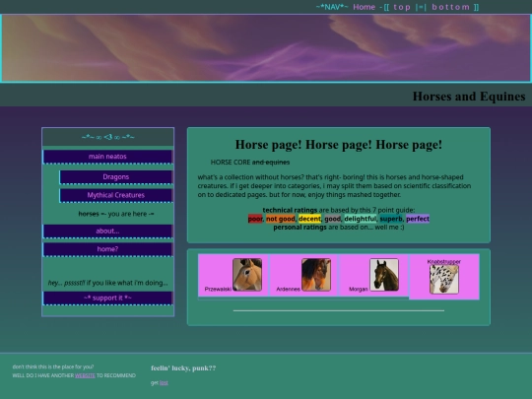This screenshot has width=532, height=399.
Task: Jump to bottom via nav link
Action: [x=450, y=7]
